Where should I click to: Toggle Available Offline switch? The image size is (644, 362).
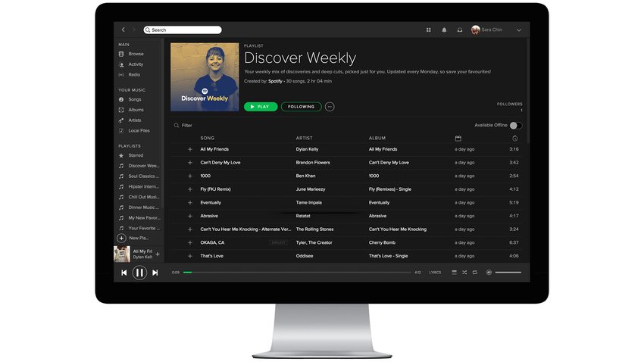click(516, 126)
